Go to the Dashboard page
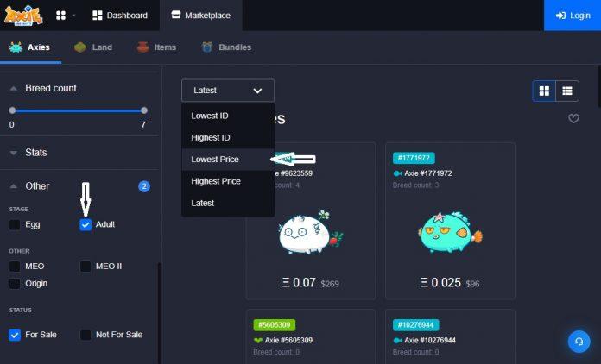 [x=120, y=16]
